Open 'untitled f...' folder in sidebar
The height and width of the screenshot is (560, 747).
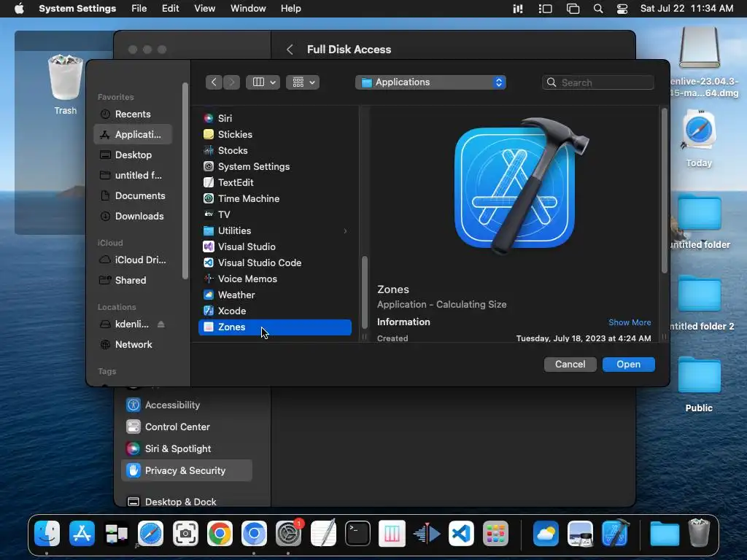pos(133,176)
